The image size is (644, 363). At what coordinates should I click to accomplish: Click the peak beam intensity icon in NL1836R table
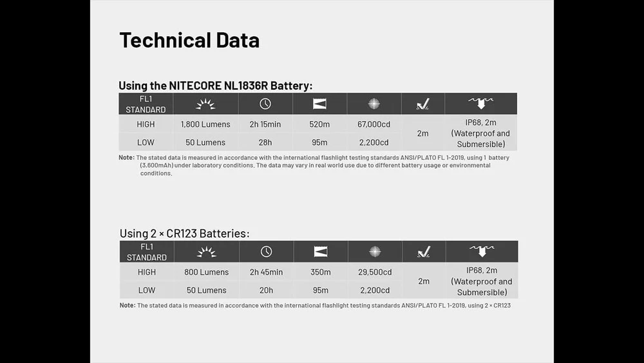[x=374, y=104]
